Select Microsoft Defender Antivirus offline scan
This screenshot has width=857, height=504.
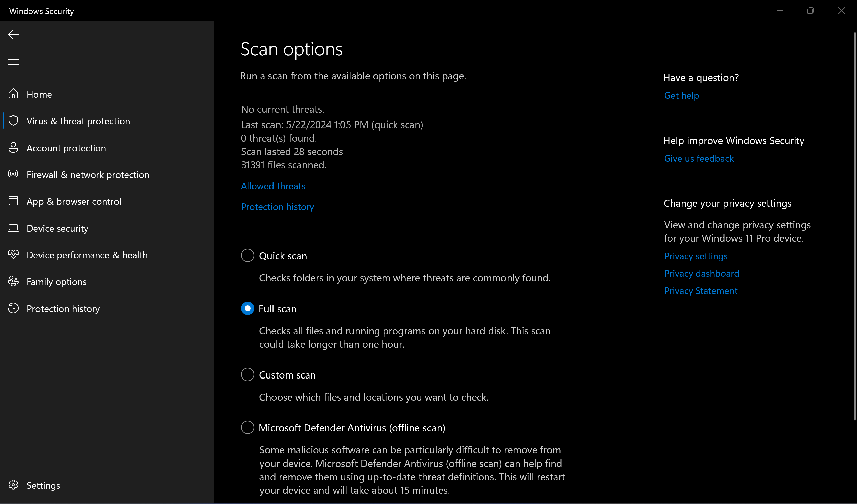coord(247,427)
